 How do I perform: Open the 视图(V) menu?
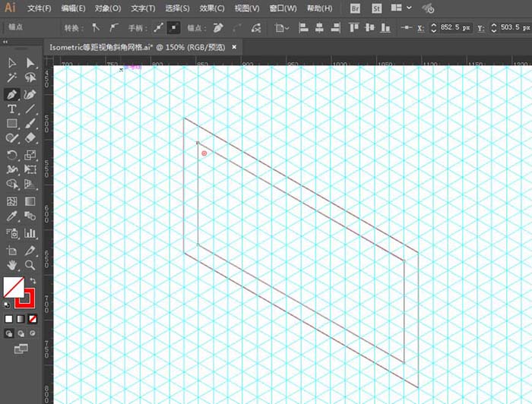coord(247,8)
